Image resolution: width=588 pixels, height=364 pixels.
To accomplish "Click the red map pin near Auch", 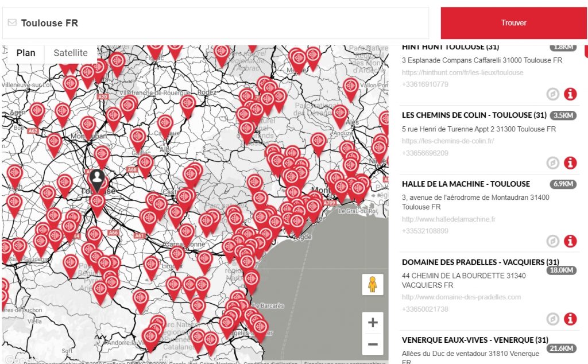I will click(15, 176).
